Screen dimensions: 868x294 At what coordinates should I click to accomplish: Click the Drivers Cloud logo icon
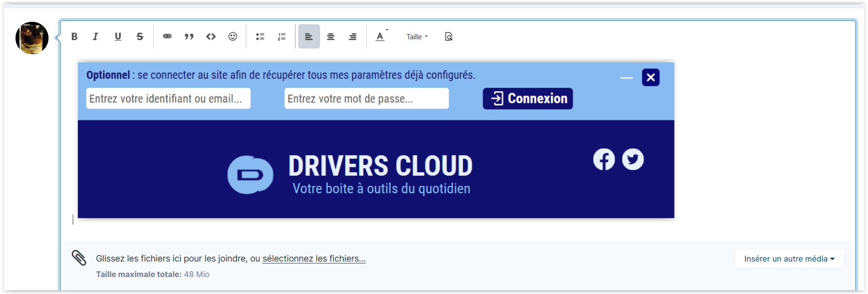pos(250,175)
